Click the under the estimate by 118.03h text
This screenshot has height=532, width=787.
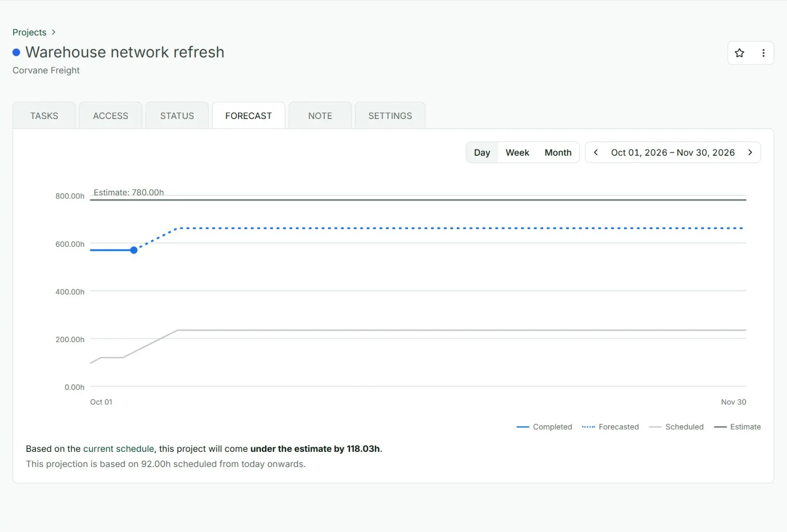(x=315, y=448)
